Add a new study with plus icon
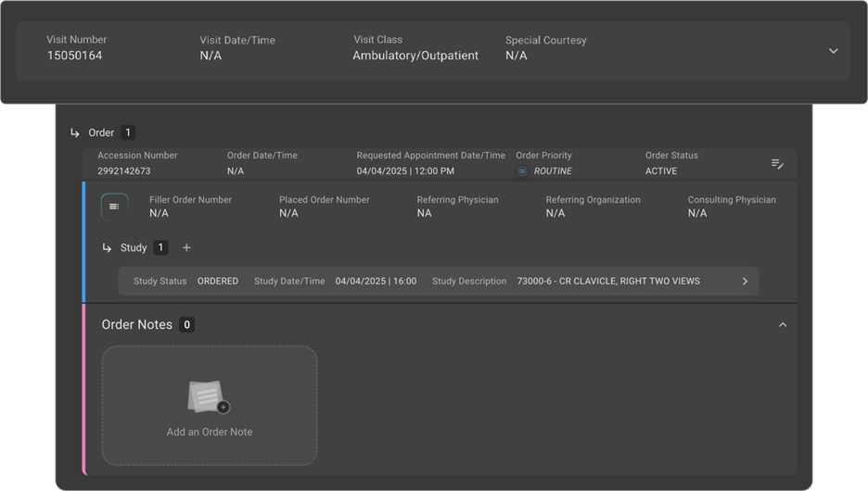 point(186,247)
